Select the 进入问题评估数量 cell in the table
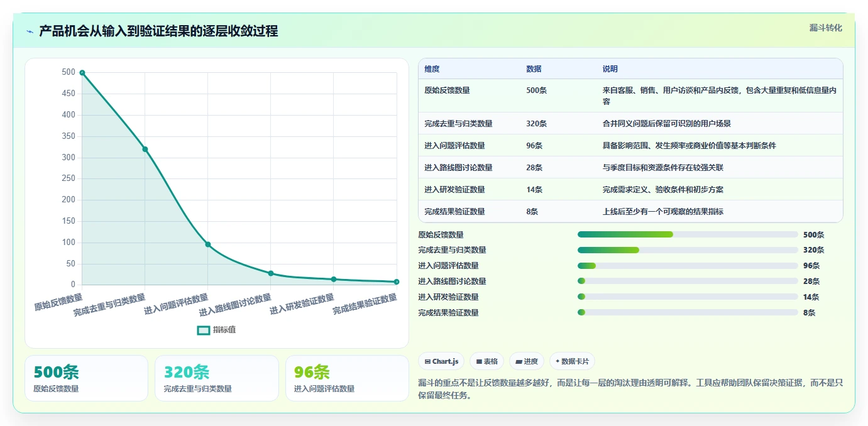868x426 pixels. click(x=454, y=146)
